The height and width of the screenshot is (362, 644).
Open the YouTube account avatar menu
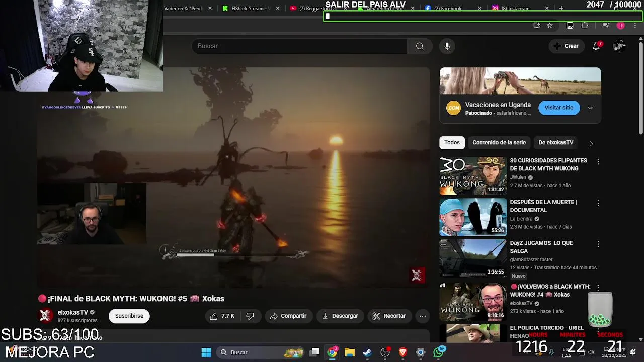click(619, 46)
